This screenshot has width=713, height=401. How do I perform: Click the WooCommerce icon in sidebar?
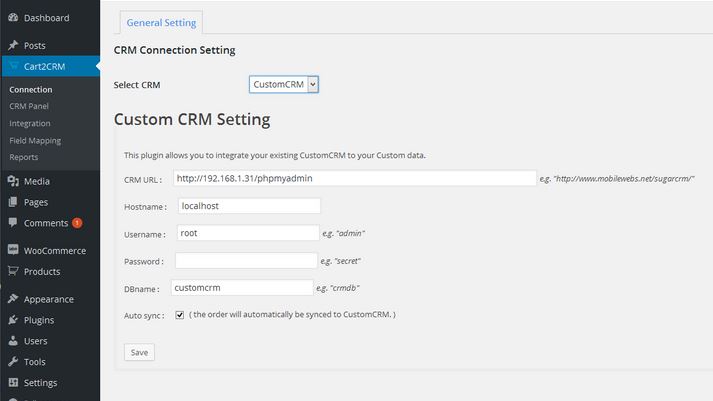[13, 250]
